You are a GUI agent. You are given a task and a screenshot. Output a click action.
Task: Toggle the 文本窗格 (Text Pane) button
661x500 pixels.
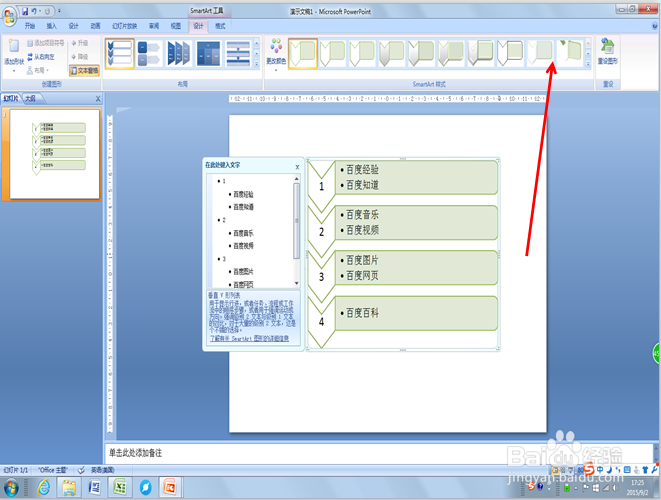(x=84, y=70)
